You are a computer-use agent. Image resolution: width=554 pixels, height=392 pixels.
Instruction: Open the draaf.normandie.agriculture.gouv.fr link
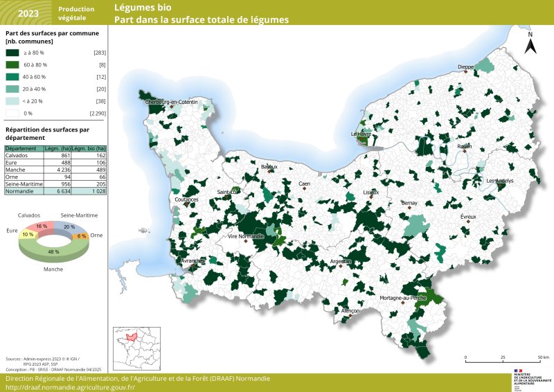(71, 387)
